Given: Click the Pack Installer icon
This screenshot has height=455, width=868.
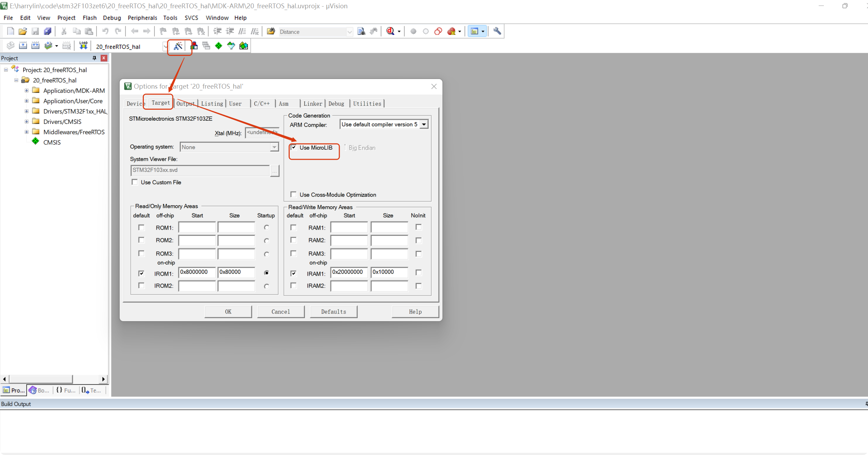Looking at the screenshot, I should pos(244,46).
